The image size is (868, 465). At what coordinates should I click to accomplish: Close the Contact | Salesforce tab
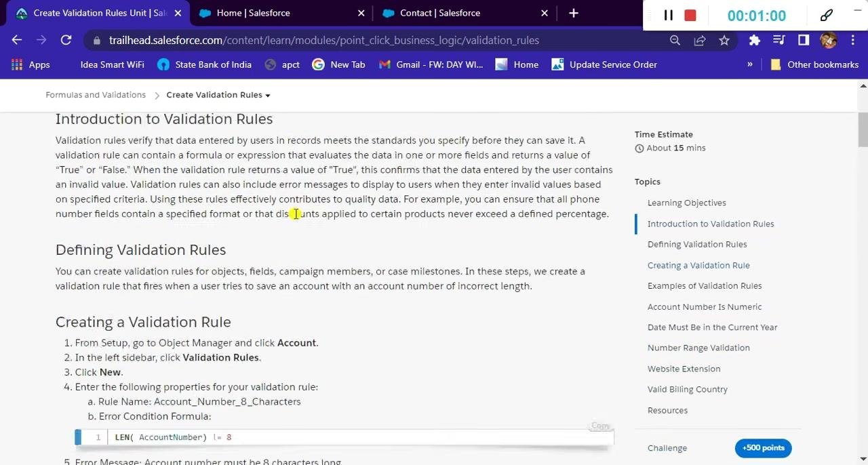tap(544, 13)
